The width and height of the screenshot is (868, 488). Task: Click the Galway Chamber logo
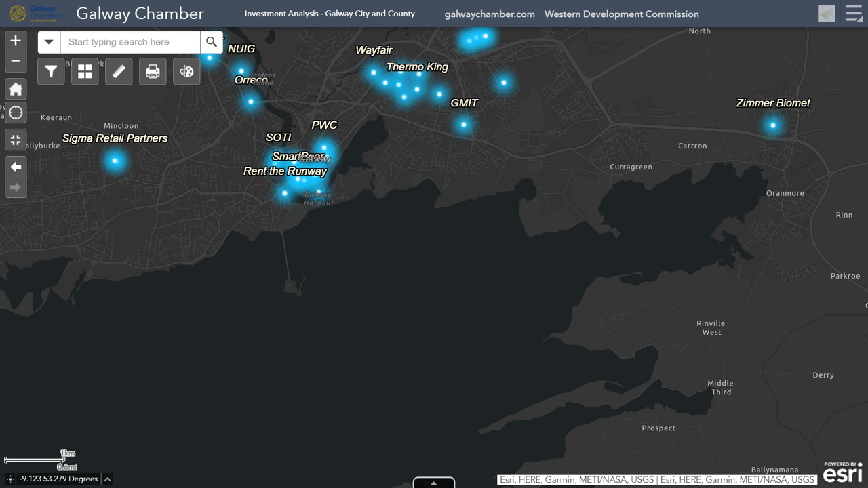36,14
